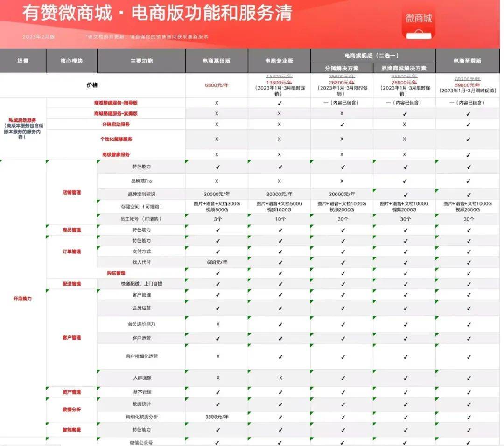
Task: Click the 私域启动服务 scene label
Action: pyautogui.click(x=22, y=120)
